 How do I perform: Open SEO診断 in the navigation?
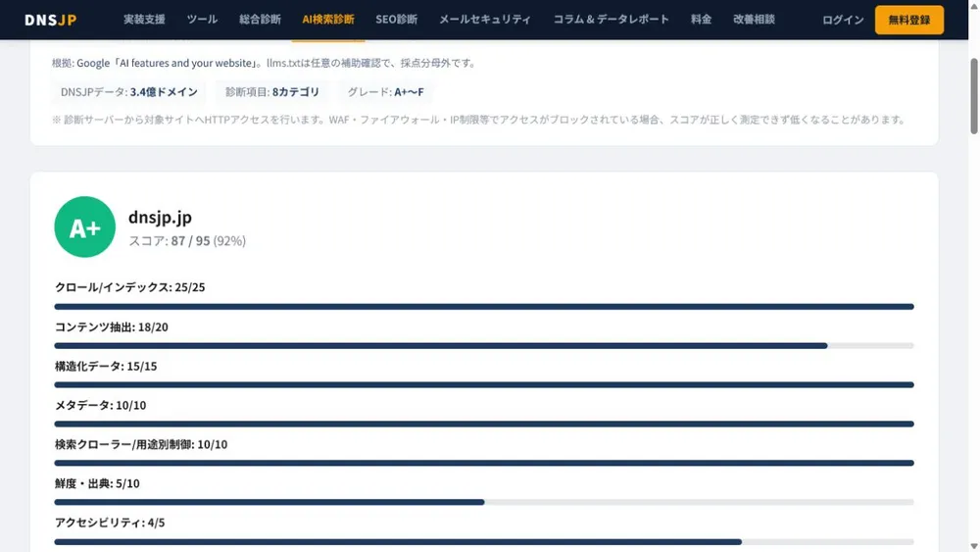tap(396, 20)
